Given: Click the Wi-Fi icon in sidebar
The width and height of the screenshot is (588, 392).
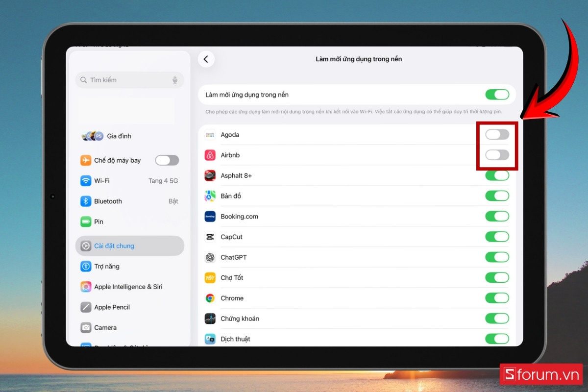Looking at the screenshot, I should point(86,181).
